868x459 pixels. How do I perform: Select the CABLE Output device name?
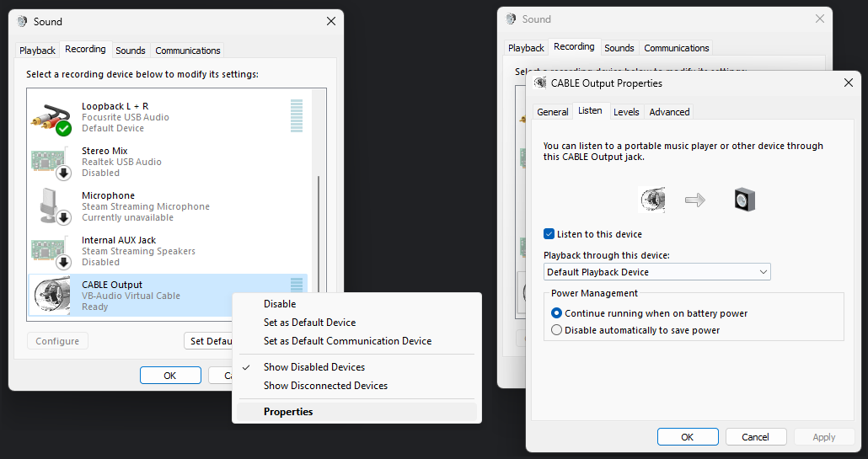[112, 285]
